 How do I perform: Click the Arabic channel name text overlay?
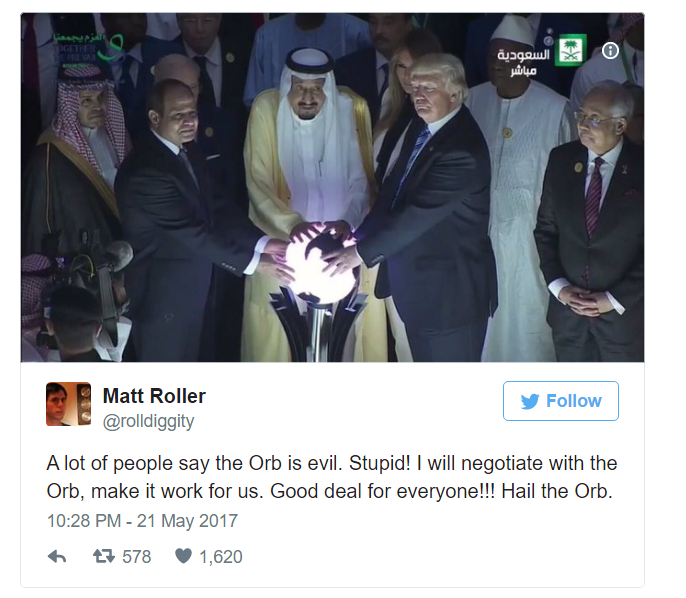click(x=523, y=62)
